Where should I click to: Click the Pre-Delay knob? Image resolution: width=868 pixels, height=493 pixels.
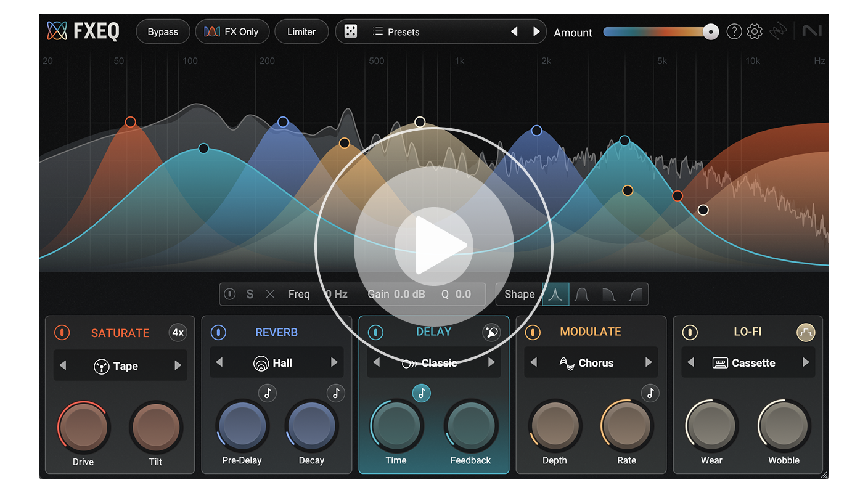pos(242,425)
